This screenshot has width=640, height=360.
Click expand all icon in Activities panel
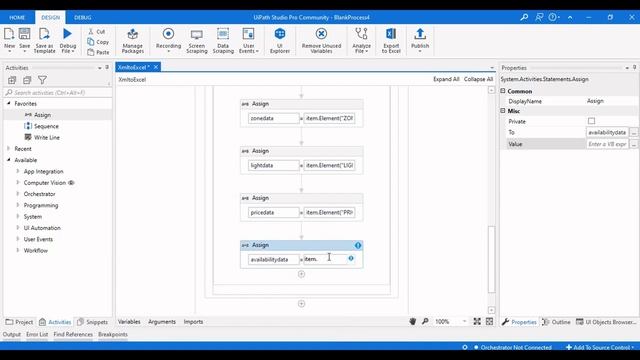12,80
